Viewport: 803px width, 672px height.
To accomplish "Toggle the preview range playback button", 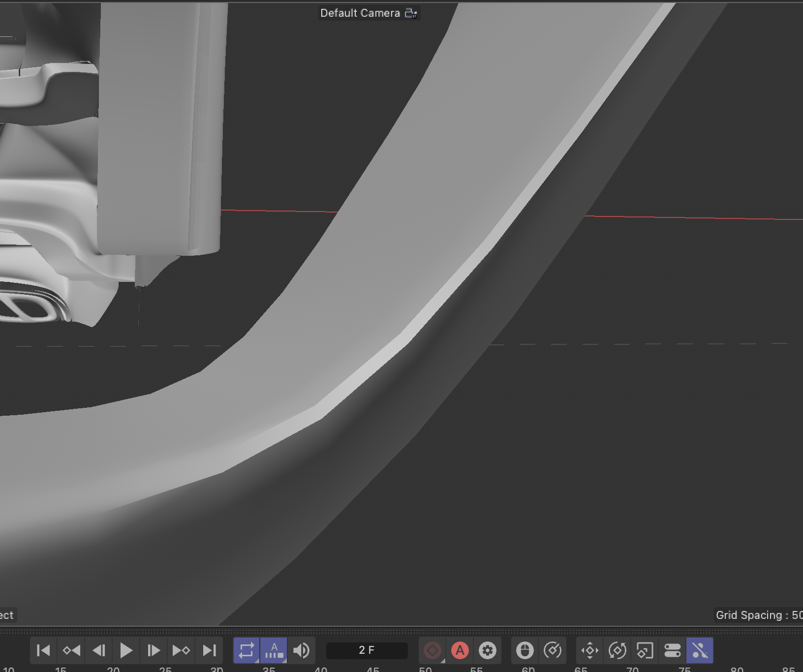I will 274,650.
